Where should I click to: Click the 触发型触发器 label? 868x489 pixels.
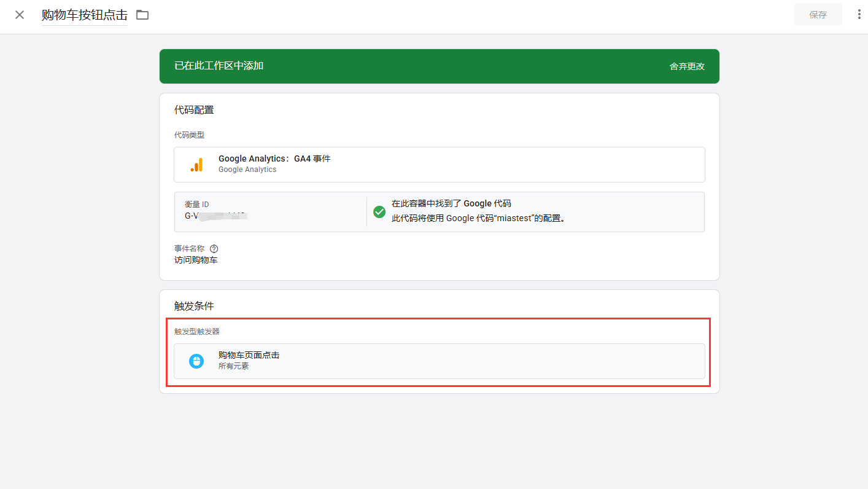tap(196, 332)
